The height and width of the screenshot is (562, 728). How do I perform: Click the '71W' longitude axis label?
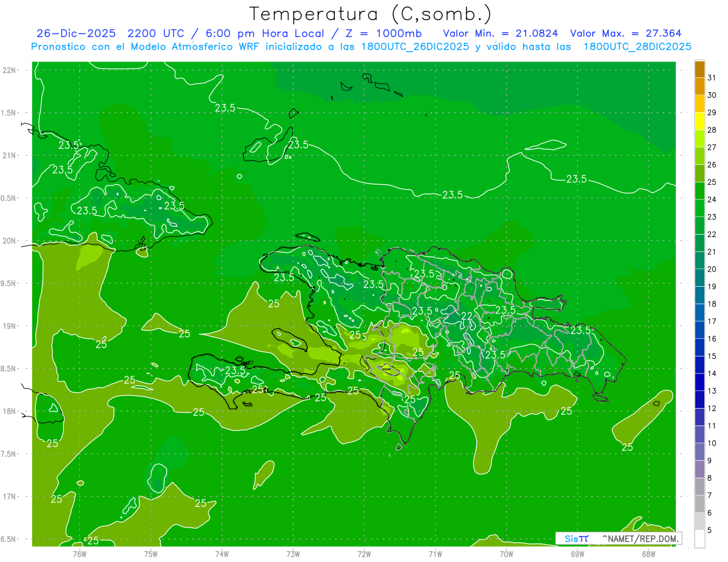pos(435,554)
